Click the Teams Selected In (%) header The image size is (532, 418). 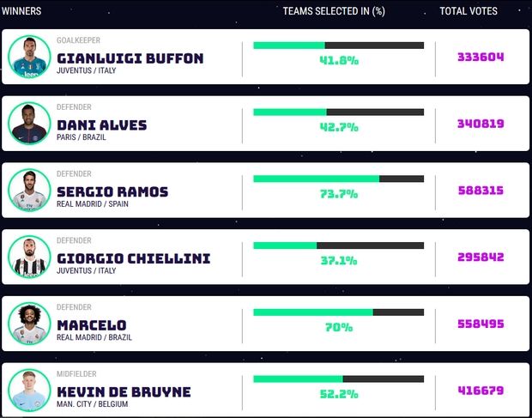click(x=334, y=11)
